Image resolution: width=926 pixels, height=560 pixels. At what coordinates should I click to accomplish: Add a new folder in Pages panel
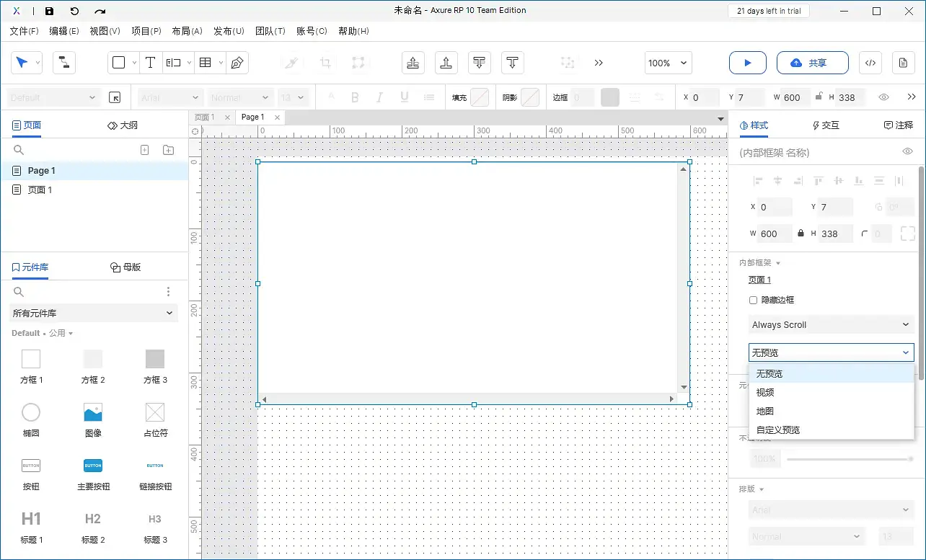(168, 150)
